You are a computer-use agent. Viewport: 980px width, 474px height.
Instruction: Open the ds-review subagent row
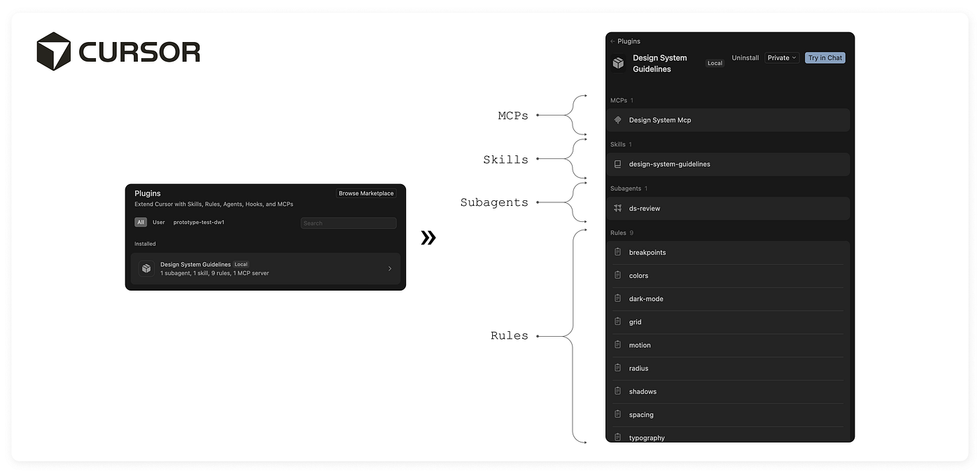coord(728,208)
